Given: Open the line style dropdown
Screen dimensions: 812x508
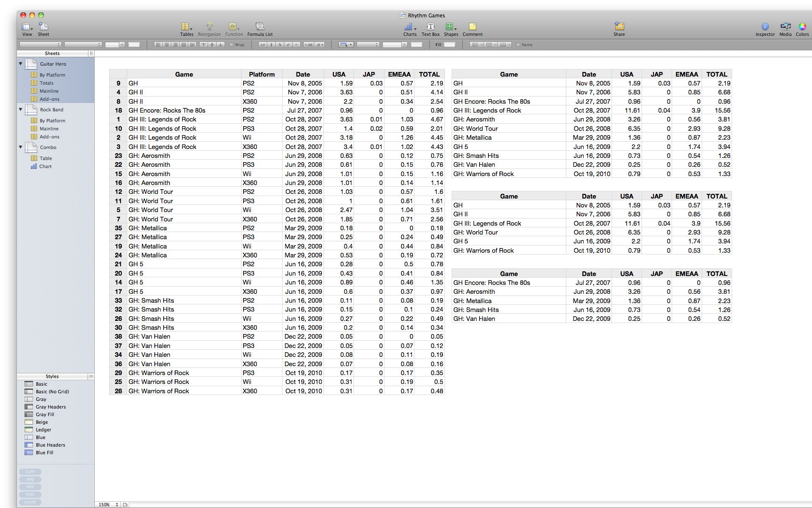Looking at the screenshot, I should coord(368,44).
